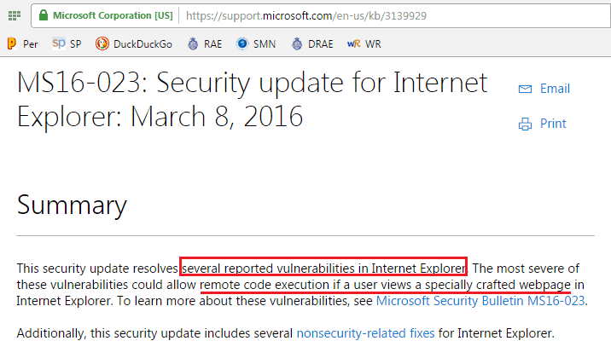The height and width of the screenshot is (364, 611).
Task: Click the Summary section heading
Action: 72,205
